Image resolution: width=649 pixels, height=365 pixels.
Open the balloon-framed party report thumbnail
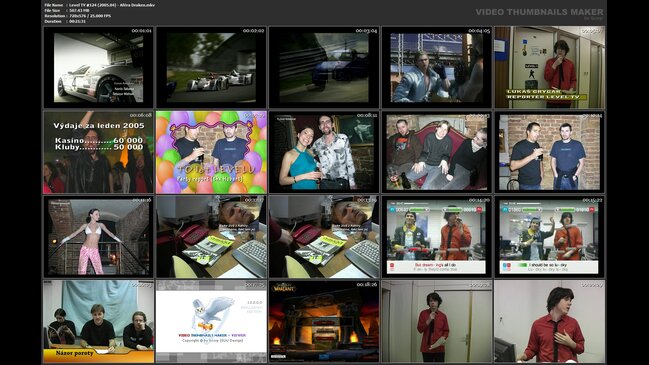click(211, 152)
